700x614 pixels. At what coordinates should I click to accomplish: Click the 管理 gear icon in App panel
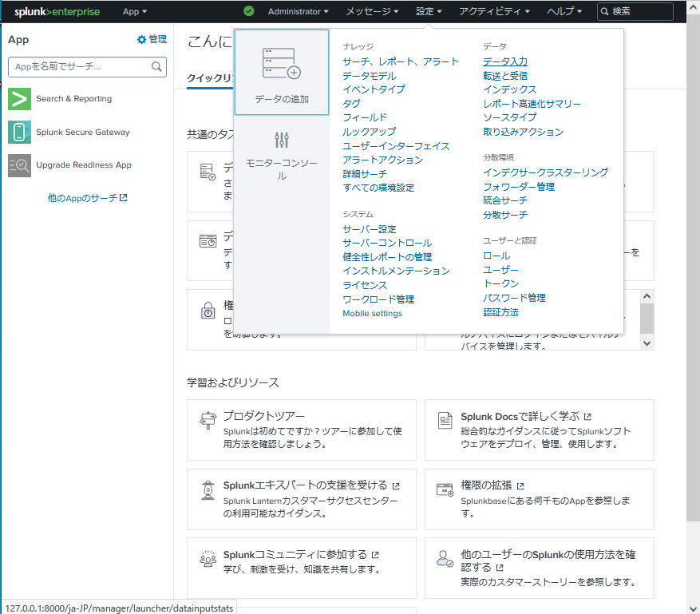click(x=141, y=40)
